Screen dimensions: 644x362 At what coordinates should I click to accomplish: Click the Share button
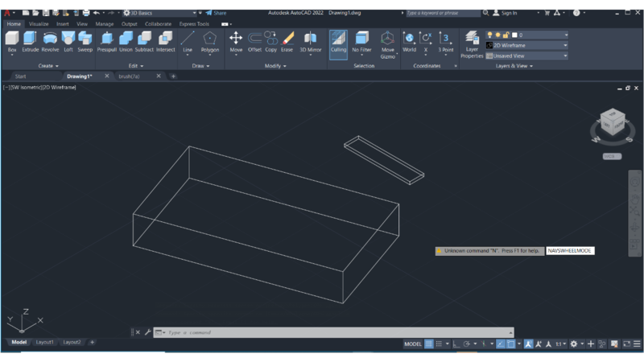tap(216, 13)
